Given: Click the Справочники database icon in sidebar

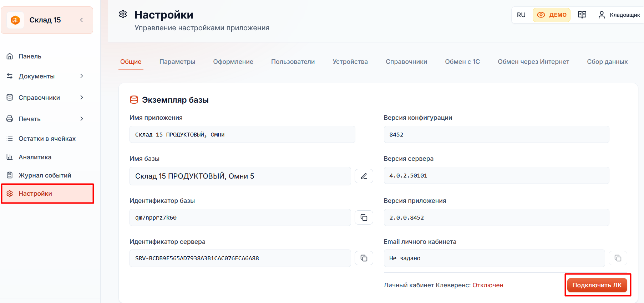Looking at the screenshot, I should (10, 97).
